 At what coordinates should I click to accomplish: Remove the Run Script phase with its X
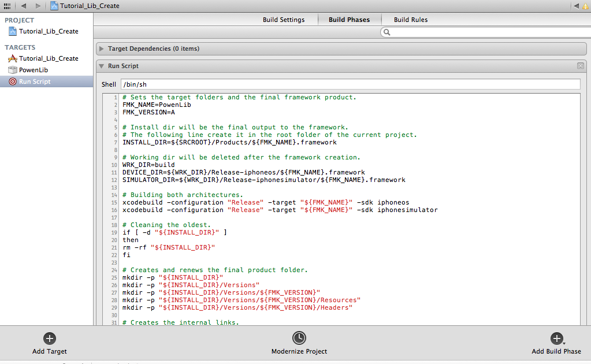581,66
